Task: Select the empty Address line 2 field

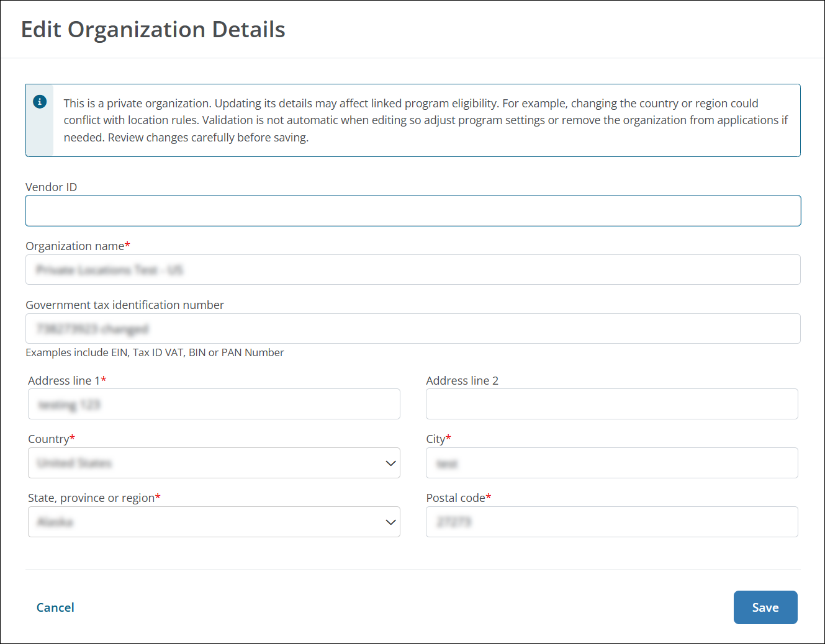Action: (611, 404)
